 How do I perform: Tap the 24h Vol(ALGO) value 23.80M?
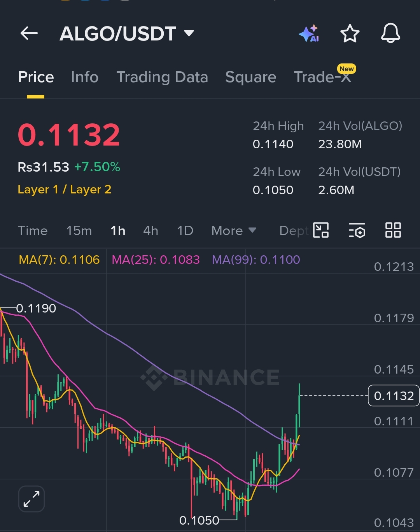click(340, 144)
